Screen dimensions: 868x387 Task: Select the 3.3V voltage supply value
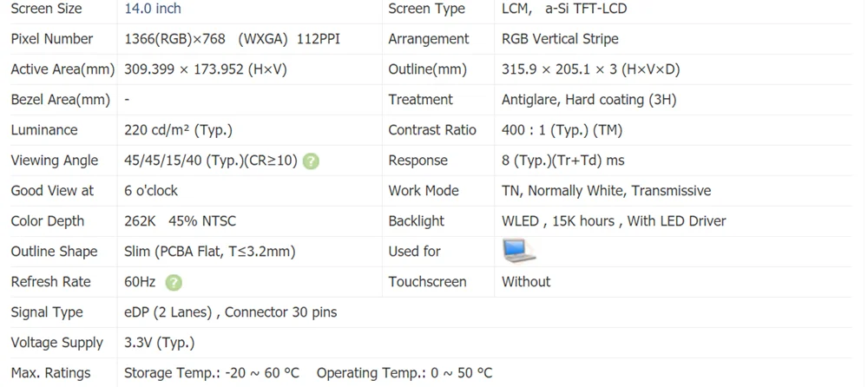160,344
